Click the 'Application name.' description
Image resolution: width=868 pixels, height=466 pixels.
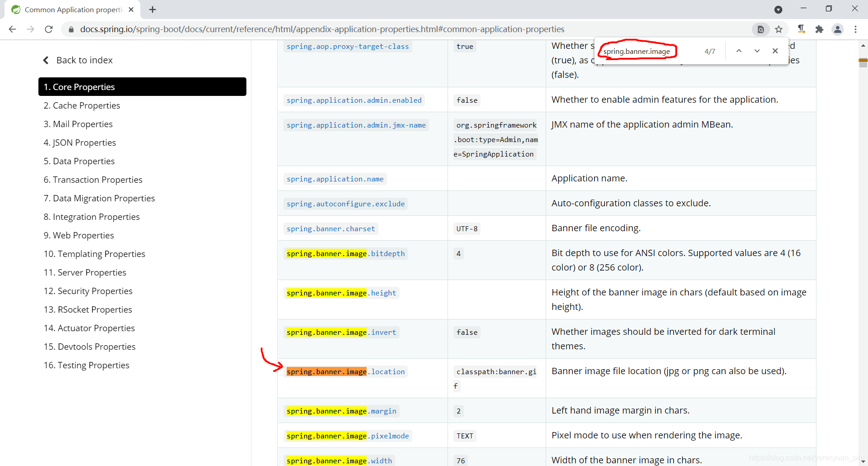point(589,178)
